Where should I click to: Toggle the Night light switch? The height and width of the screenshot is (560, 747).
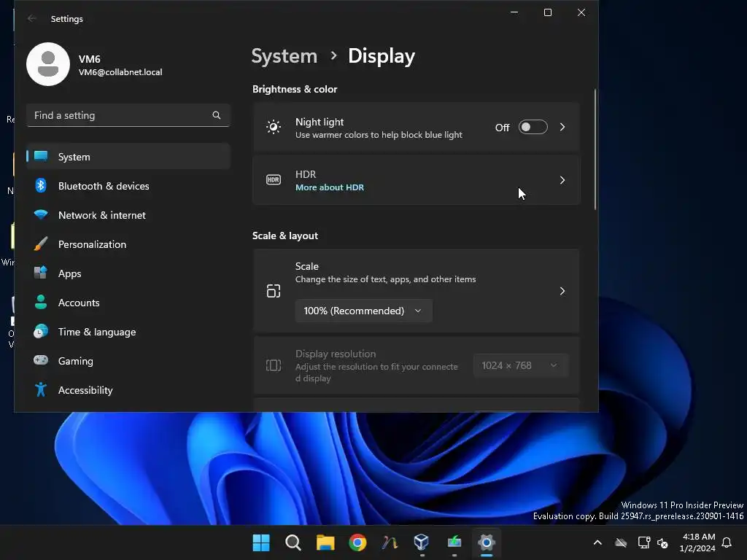pos(533,127)
